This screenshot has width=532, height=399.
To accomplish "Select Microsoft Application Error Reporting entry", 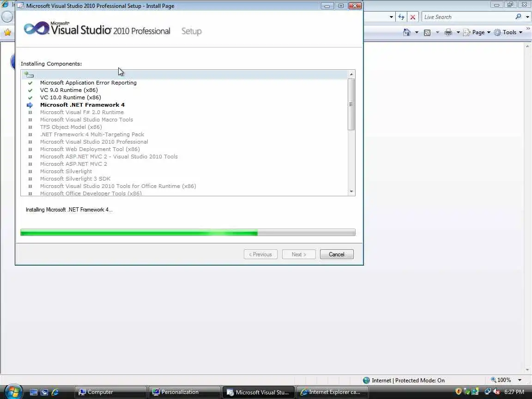I will (88, 83).
